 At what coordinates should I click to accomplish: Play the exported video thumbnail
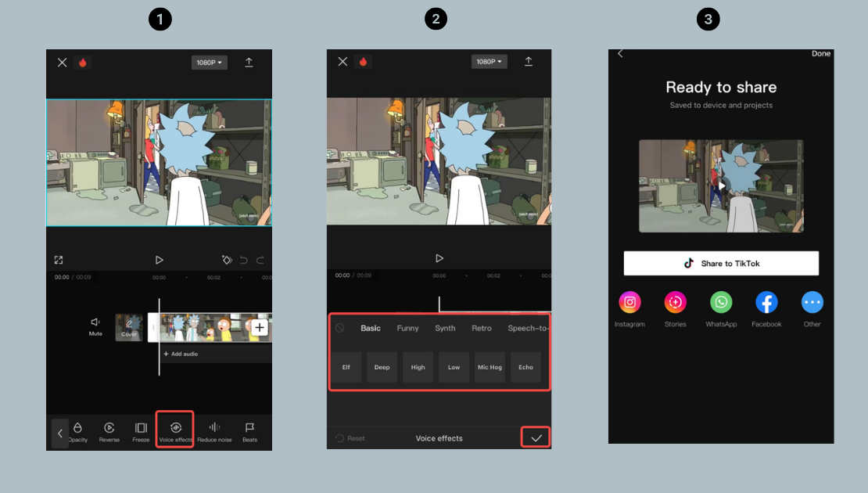tap(721, 186)
